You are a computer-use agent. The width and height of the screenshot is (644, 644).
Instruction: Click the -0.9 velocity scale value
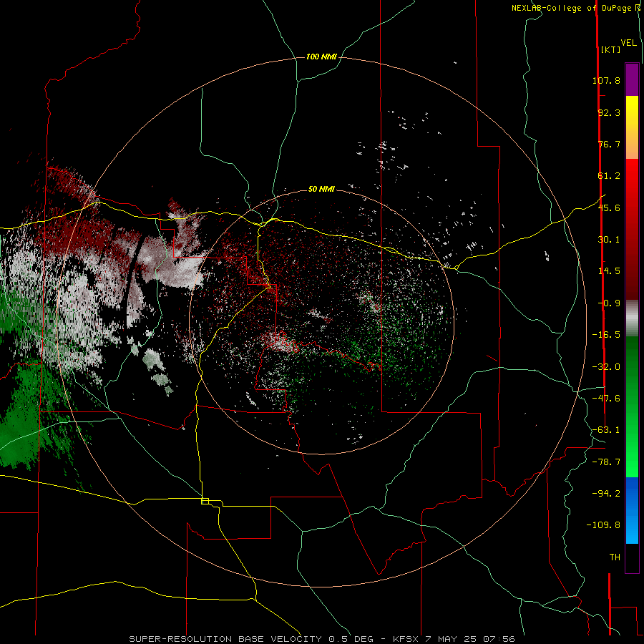pyautogui.click(x=609, y=303)
